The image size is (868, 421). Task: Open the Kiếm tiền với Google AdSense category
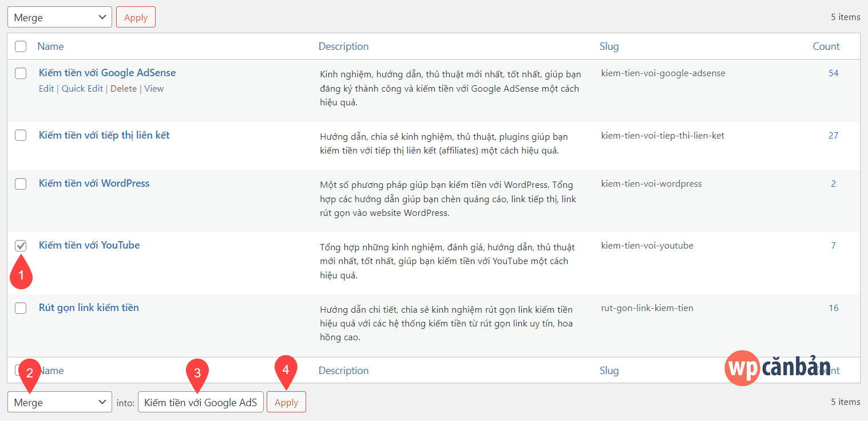[107, 73]
